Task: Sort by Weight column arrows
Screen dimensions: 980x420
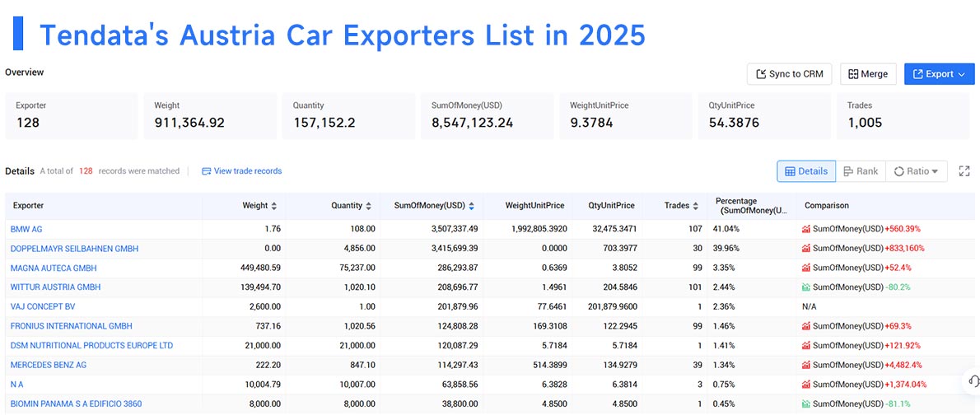Action: tap(273, 206)
